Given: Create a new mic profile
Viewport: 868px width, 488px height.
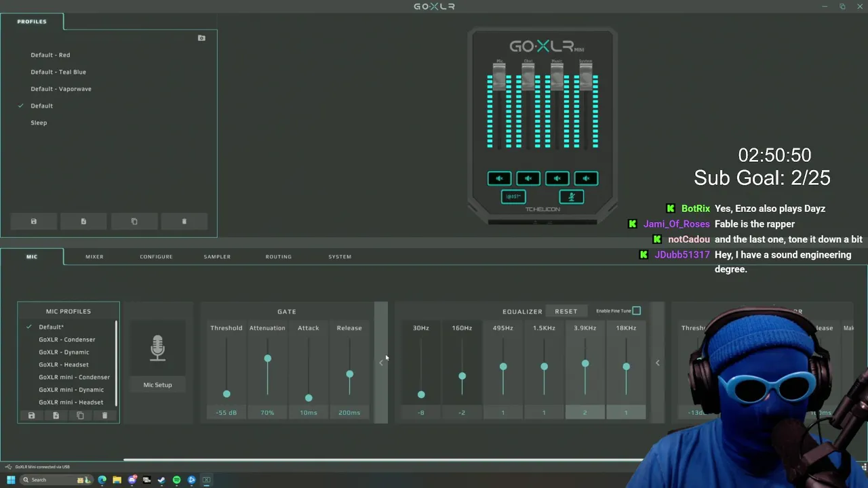Looking at the screenshot, I should tap(56, 415).
